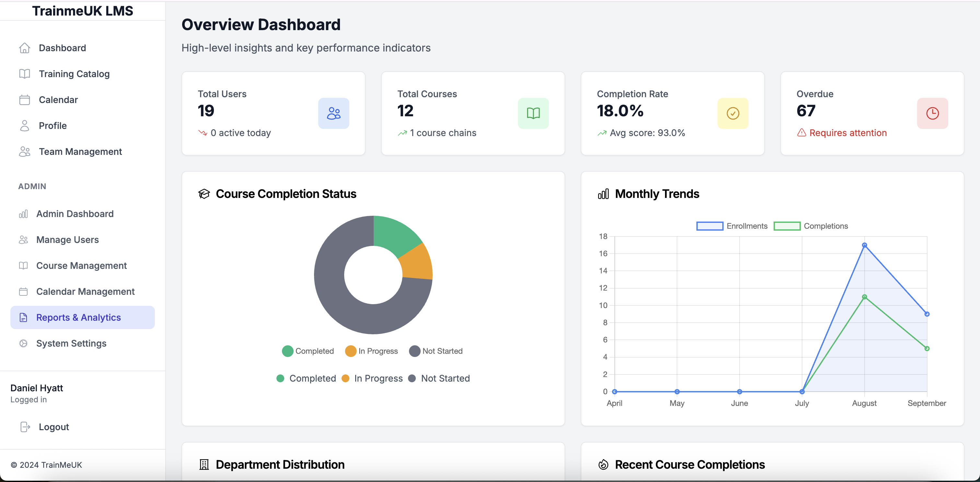Click the Calendar icon in sidebar
Screen dimensions: 980x482
[24, 99]
